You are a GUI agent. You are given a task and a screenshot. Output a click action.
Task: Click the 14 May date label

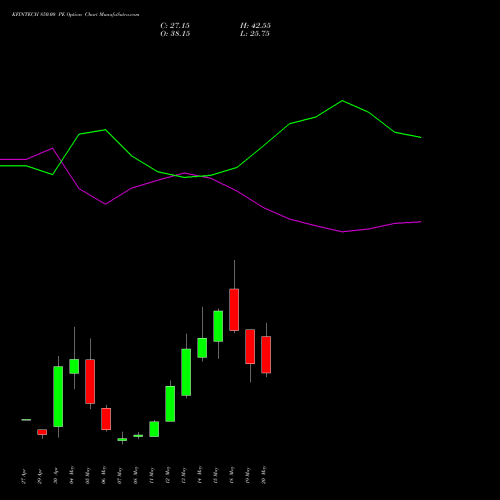click(200, 475)
